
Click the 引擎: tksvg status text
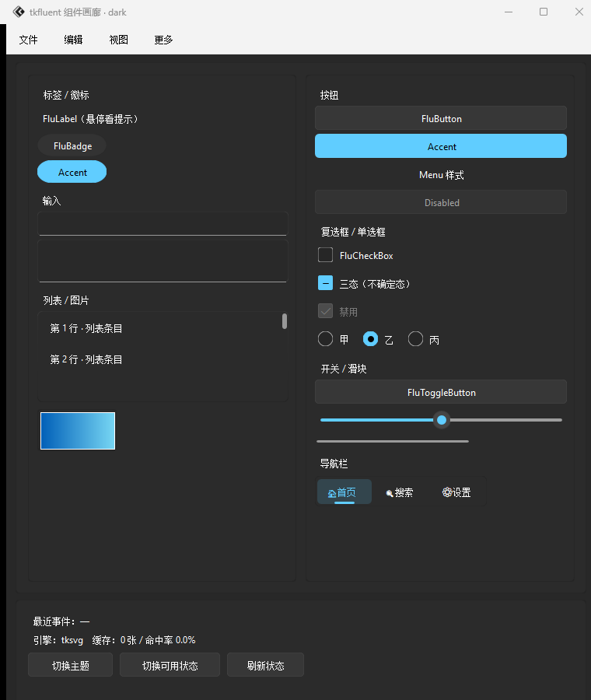tap(58, 640)
